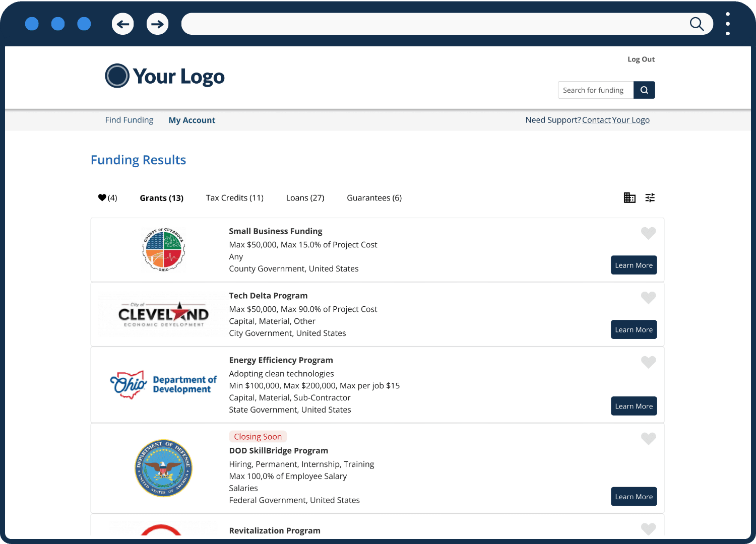Click the Department of Defense seal
756x544 pixels.
163,468
